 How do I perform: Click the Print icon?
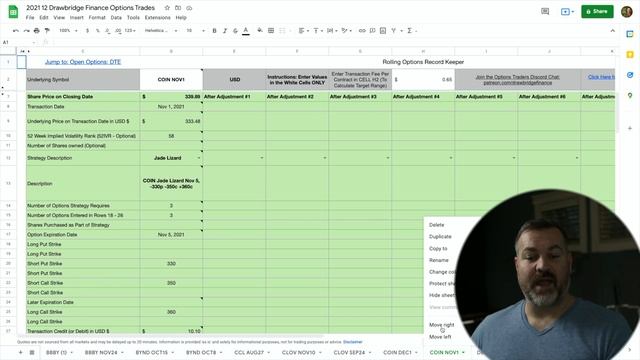[37, 31]
